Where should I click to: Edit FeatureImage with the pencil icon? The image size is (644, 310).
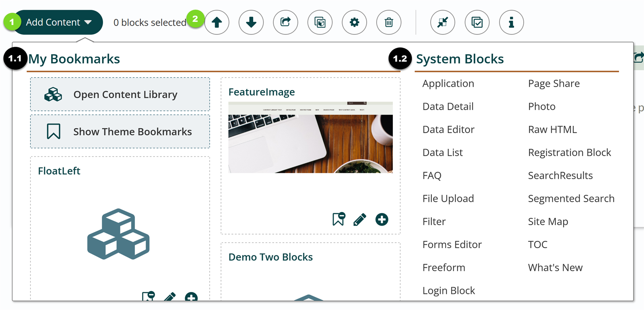[360, 220]
